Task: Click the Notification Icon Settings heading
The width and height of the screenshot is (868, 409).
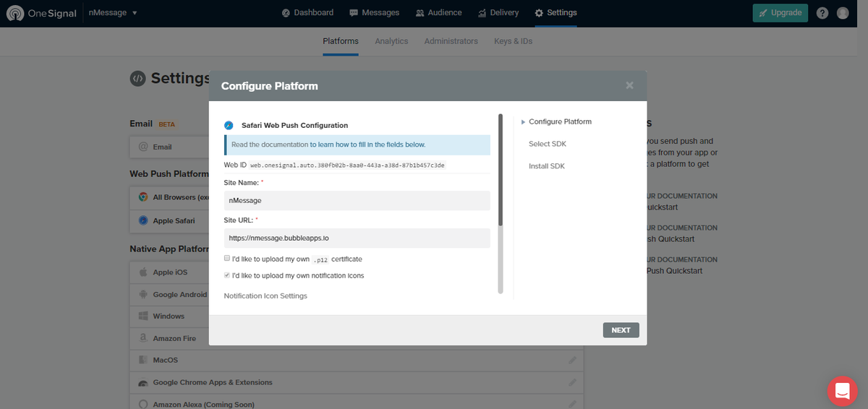Action: 265,296
